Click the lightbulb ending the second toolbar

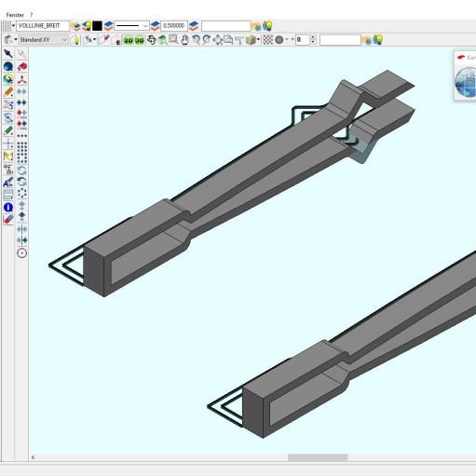[x=378, y=40]
